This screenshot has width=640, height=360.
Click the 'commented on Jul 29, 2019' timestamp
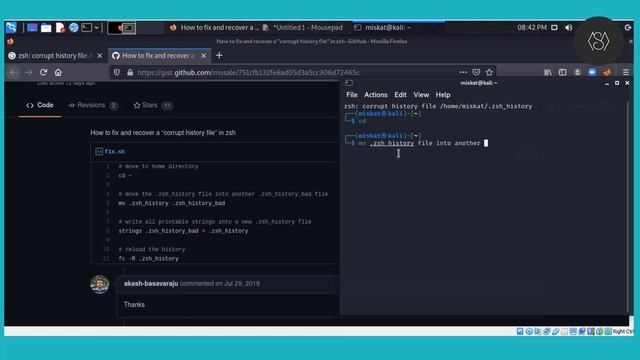pyautogui.click(x=220, y=283)
